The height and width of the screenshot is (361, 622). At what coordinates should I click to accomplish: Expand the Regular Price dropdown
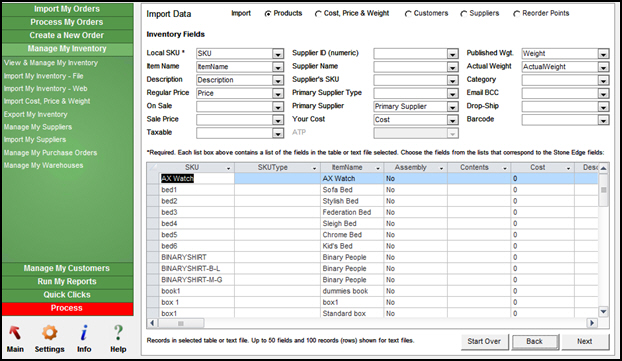278,94
